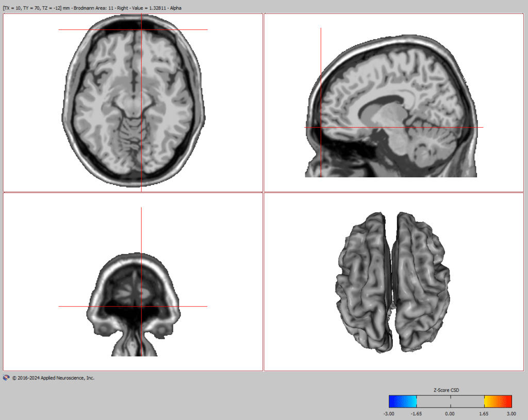Viewport: 528px width, 420px height.
Task: Click the crosshair intersection in sagittal view
Action: (321, 127)
